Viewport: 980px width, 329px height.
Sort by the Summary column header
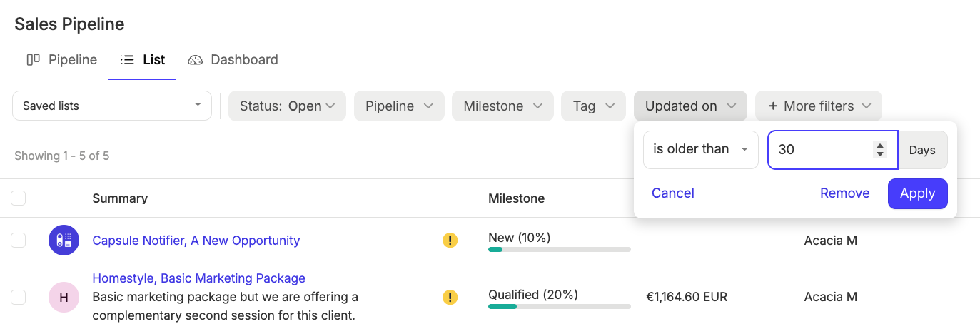(120, 198)
